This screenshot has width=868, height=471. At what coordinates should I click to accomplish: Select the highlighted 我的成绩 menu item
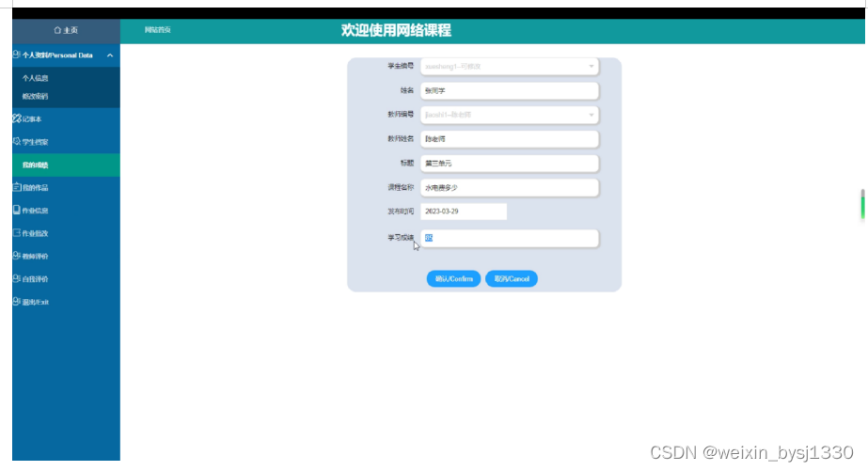click(x=66, y=165)
